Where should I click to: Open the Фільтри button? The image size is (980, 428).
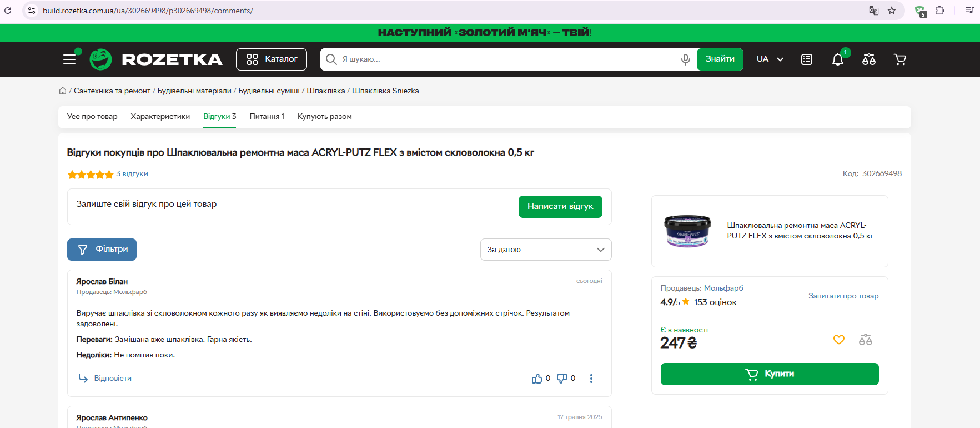point(102,250)
